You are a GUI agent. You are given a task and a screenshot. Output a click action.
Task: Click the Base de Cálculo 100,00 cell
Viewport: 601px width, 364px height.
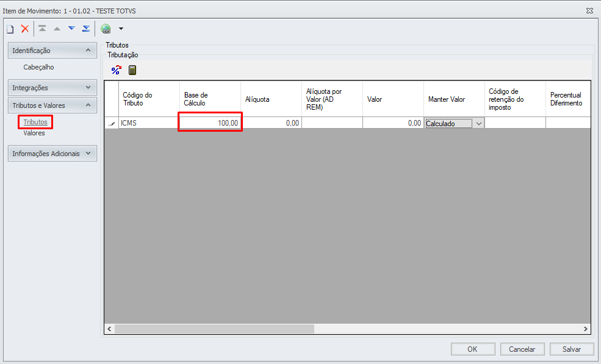coord(210,123)
